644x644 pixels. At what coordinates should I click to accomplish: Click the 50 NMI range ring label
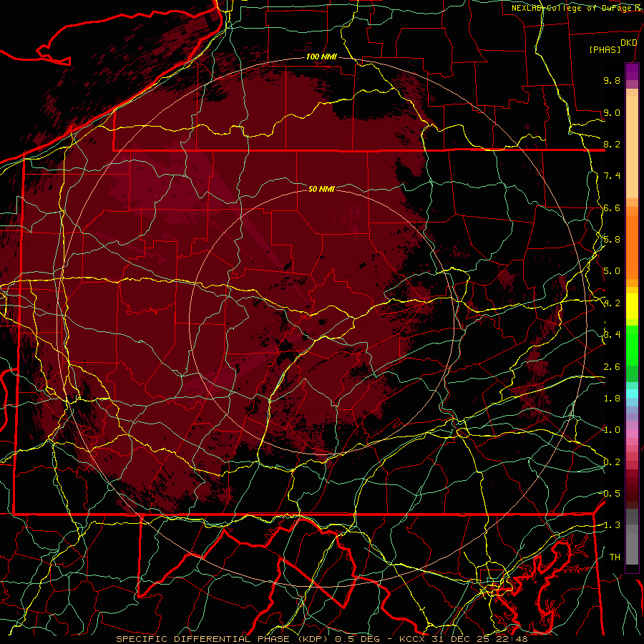(x=321, y=189)
